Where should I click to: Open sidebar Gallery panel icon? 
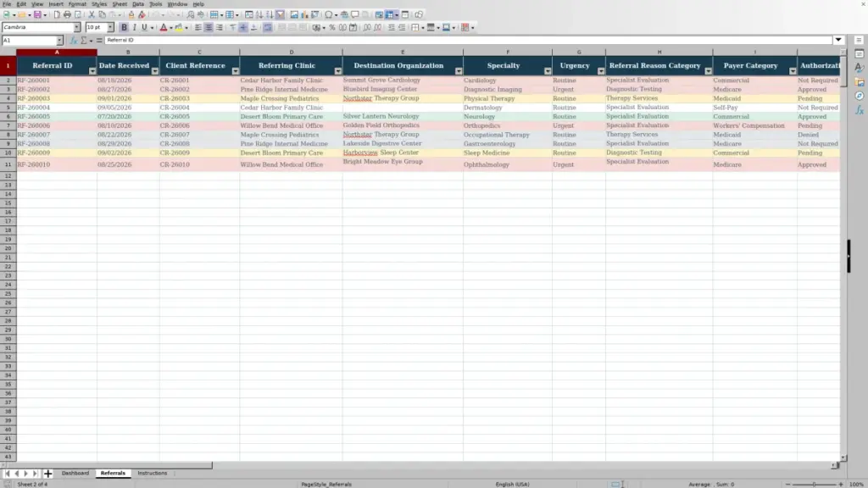pos(860,82)
